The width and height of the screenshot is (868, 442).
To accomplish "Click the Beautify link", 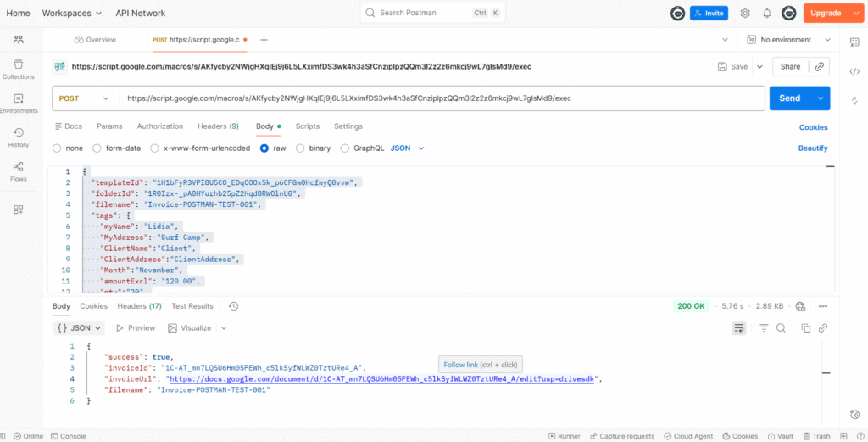I will (813, 148).
